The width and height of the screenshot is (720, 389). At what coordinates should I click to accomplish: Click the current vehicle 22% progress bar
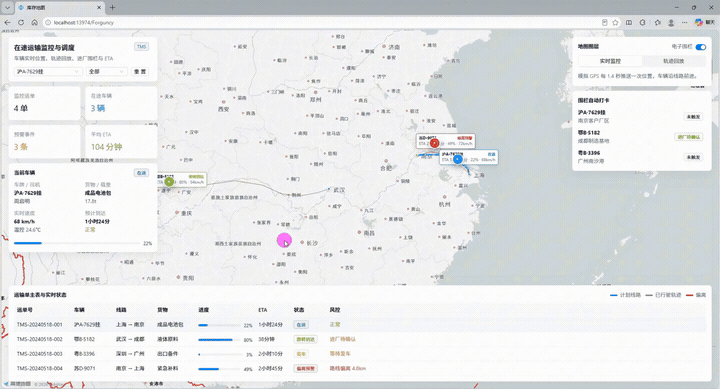tap(77, 243)
